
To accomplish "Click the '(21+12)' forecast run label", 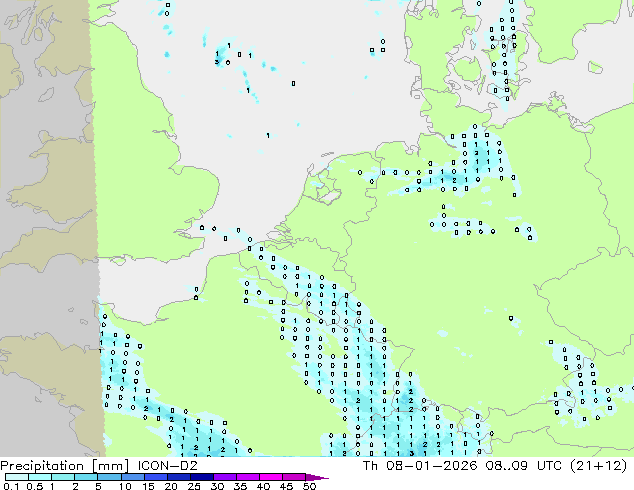I will coord(598,466).
